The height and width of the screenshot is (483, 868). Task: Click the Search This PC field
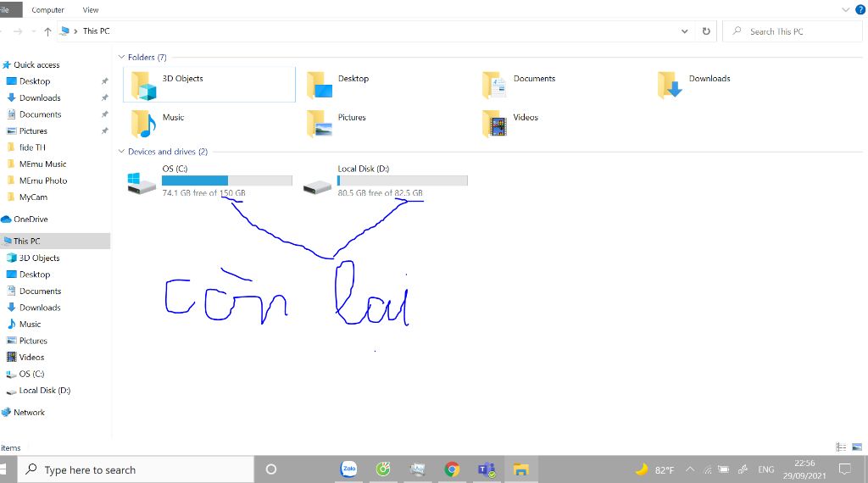tap(793, 31)
